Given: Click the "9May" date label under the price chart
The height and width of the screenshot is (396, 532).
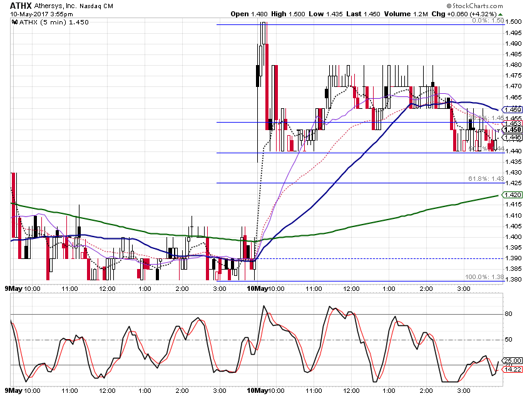Looking at the screenshot, I should coord(13,289).
